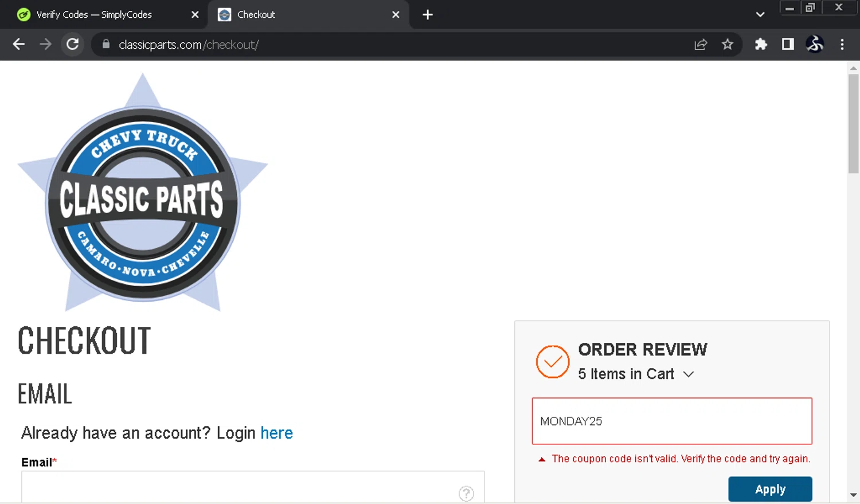Screen dimensions: 860x504
Task: Minimize the browser window
Action: point(790,7)
